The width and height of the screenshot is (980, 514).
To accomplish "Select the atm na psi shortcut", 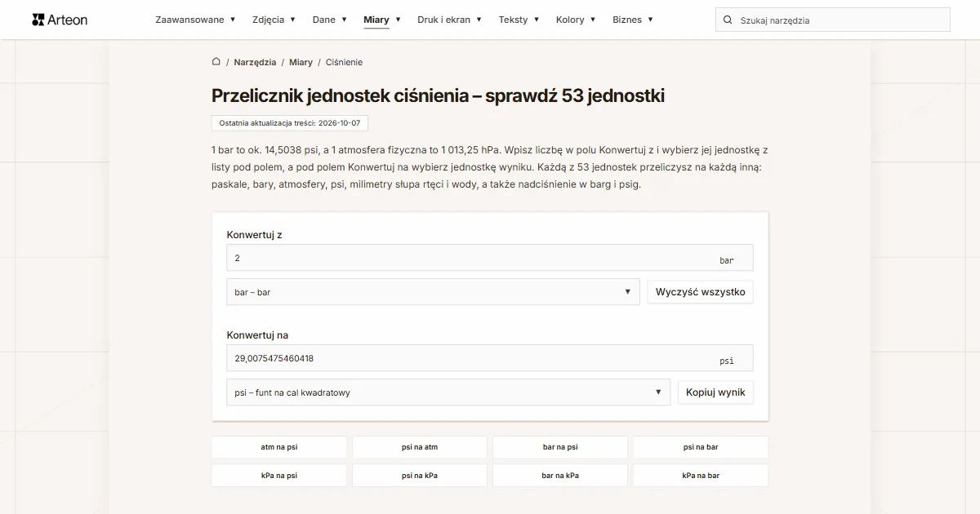I will click(279, 447).
